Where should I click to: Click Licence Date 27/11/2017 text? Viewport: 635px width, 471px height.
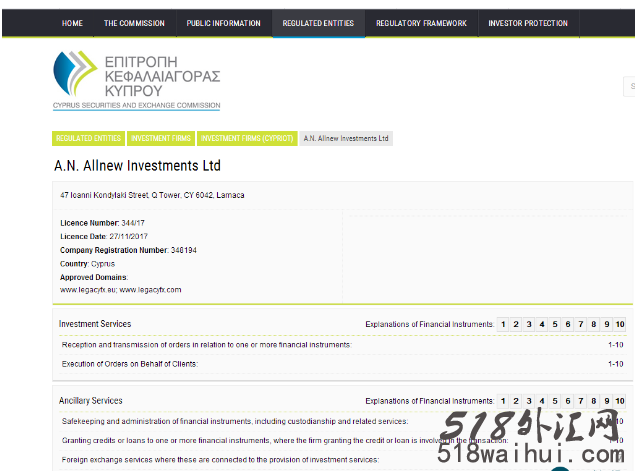click(x=104, y=237)
